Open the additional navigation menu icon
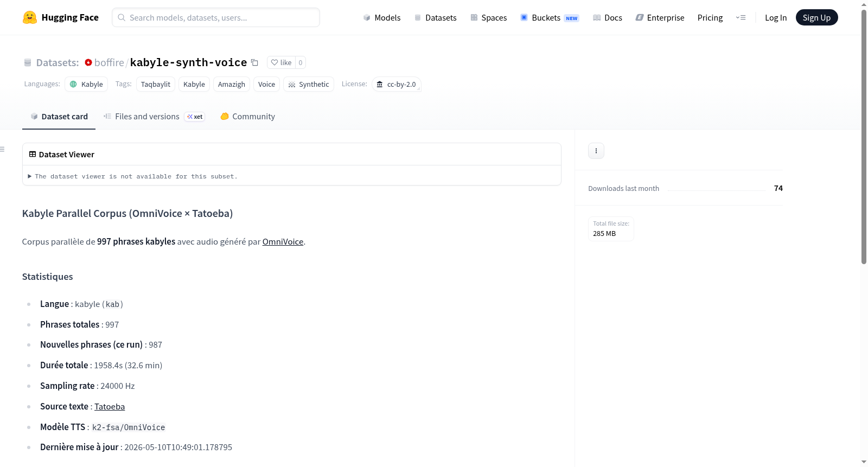 [x=741, y=17]
